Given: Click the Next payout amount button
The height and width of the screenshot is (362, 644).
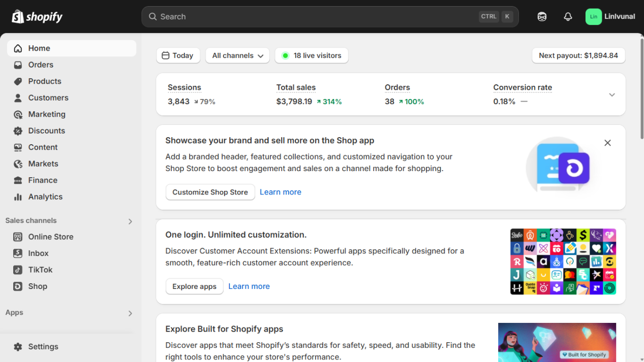Looking at the screenshot, I should 578,56.
